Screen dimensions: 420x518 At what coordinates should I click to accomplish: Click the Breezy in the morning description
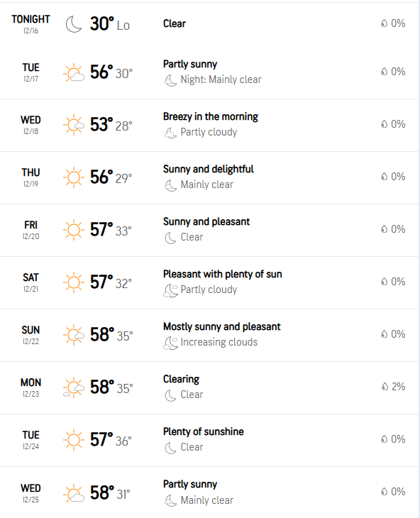click(211, 116)
